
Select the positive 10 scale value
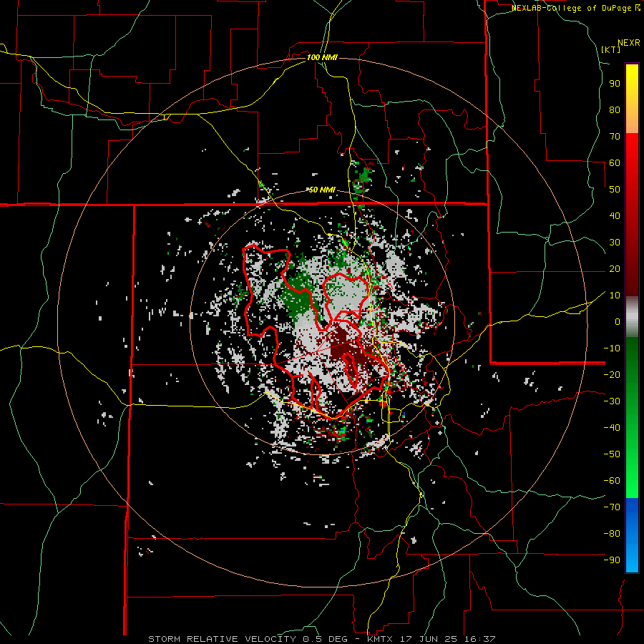point(615,296)
